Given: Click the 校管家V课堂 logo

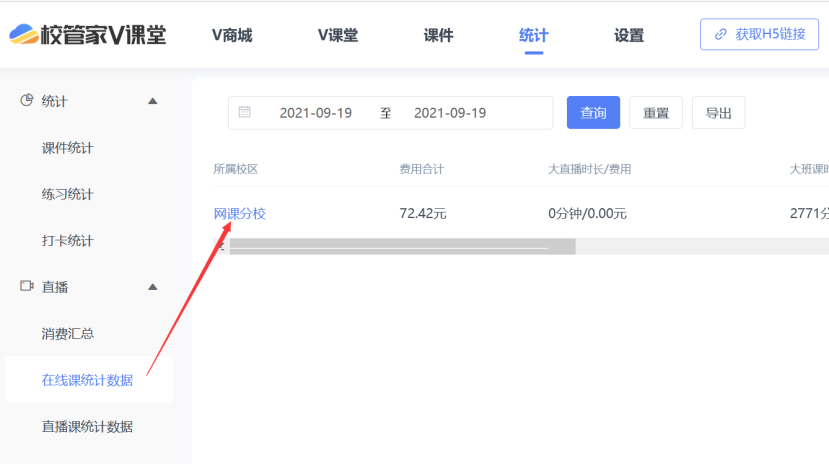Looking at the screenshot, I should point(88,35).
